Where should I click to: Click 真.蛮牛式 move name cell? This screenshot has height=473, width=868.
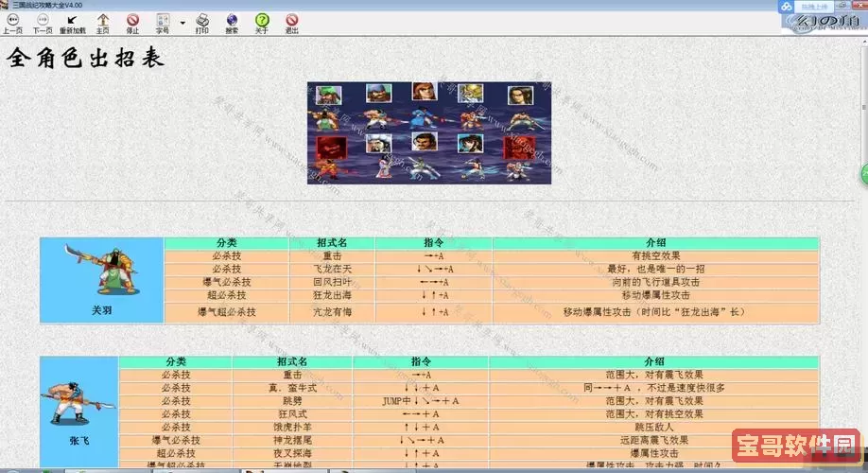[x=292, y=388]
